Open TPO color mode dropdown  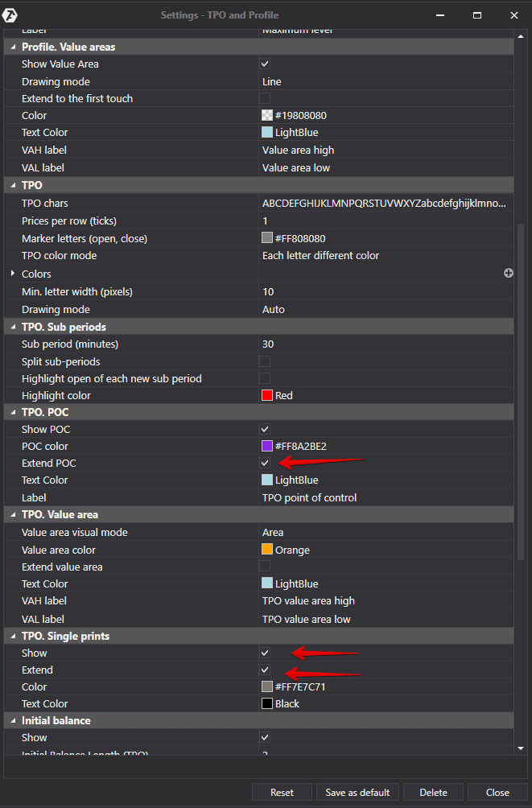(385, 256)
